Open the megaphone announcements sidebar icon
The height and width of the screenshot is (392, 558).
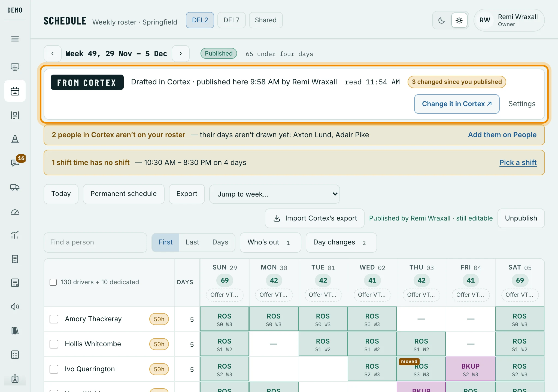point(15,307)
